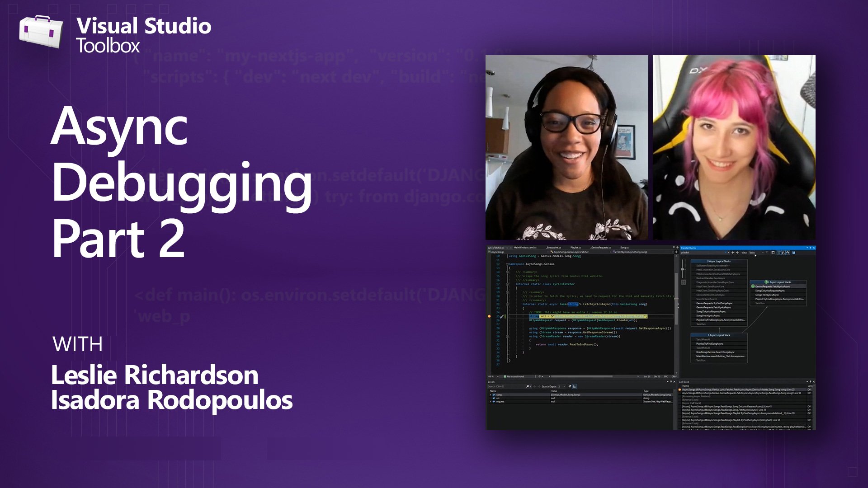Select the GeniusRequests.FetchLyricsAsync frame in Parallel Stacks
Screen dimensions: 868x488
coord(773,286)
